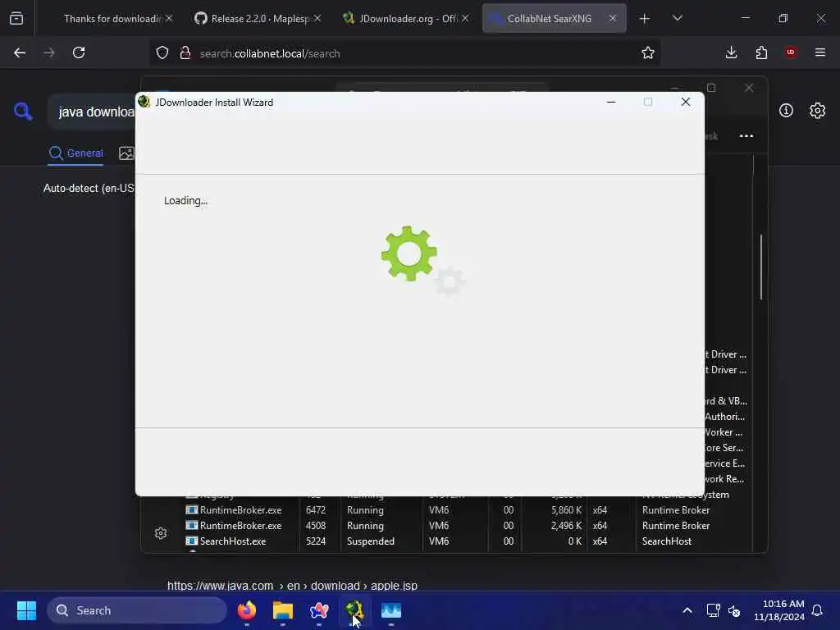Open the Auto-detect language dropdown
The width and height of the screenshot is (840, 630).
(89, 189)
